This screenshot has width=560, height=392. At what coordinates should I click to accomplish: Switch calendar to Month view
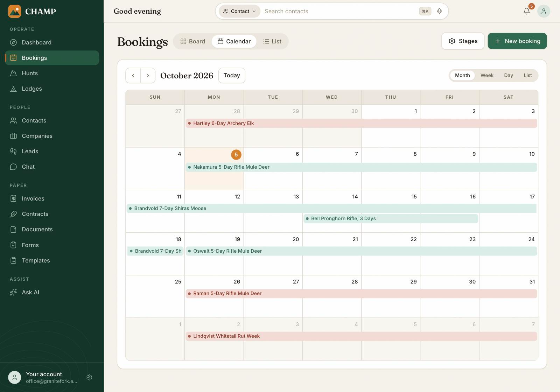click(462, 75)
